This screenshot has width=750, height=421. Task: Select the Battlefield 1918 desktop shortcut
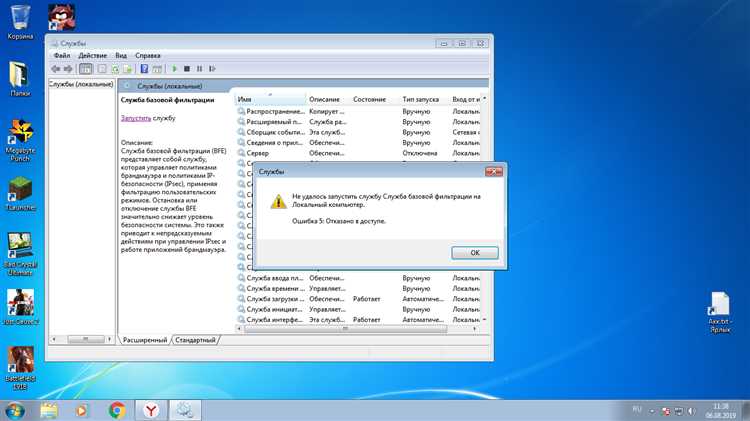tap(20, 367)
